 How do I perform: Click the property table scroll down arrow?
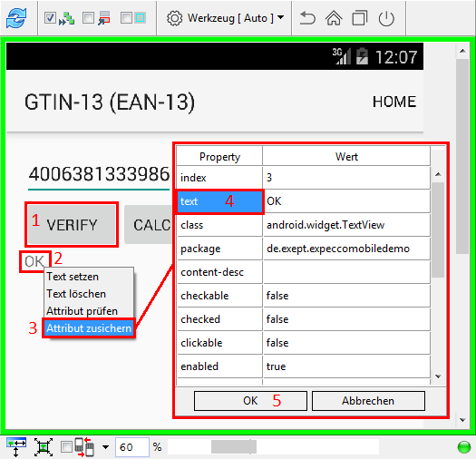pyautogui.click(x=438, y=376)
